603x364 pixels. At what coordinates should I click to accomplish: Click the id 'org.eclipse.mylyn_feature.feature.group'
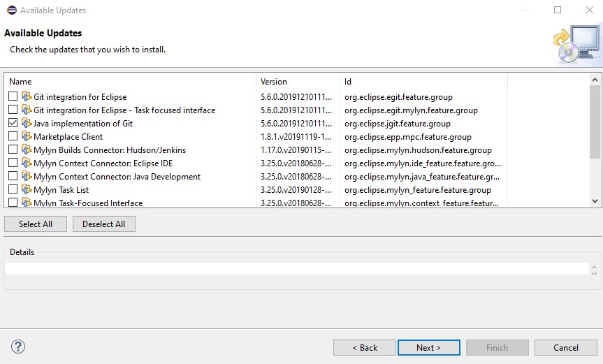point(418,190)
